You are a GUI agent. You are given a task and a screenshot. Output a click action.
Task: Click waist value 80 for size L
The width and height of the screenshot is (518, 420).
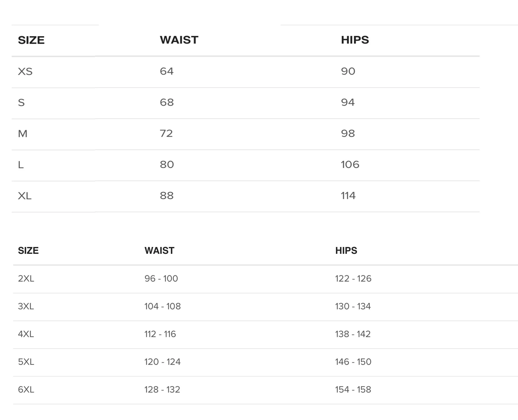[x=167, y=165]
